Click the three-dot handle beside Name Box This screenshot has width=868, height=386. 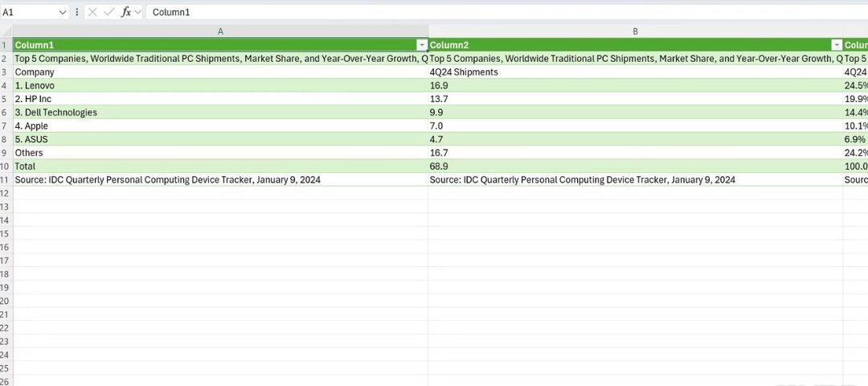click(77, 12)
